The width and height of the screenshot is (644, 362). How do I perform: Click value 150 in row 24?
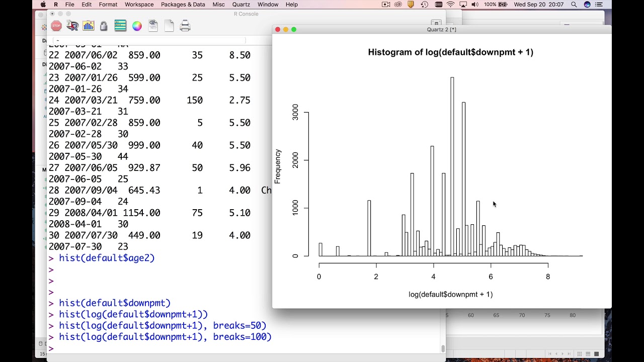pos(195,100)
